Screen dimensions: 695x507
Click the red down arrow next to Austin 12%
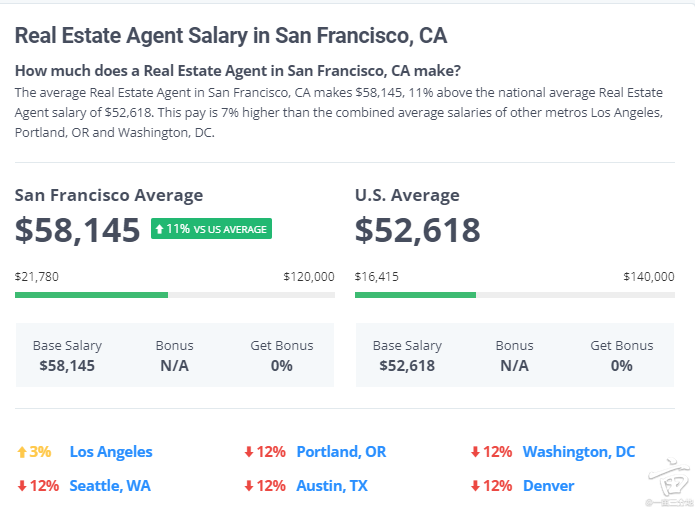(x=249, y=486)
